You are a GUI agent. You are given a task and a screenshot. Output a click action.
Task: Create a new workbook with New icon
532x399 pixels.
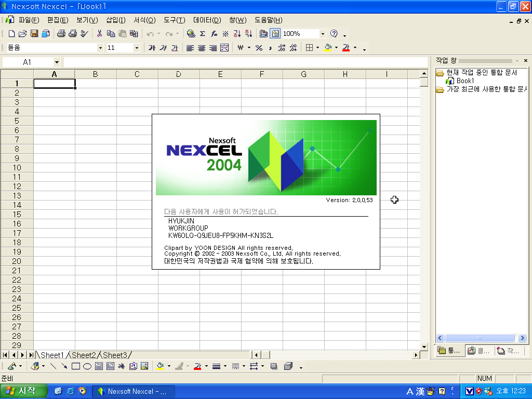11,34
